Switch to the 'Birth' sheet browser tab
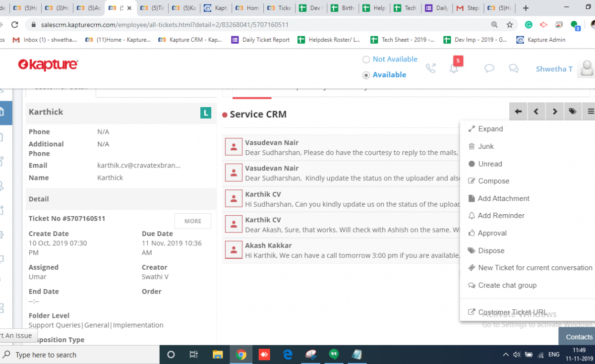595x364 pixels. (x=344, y=8)
